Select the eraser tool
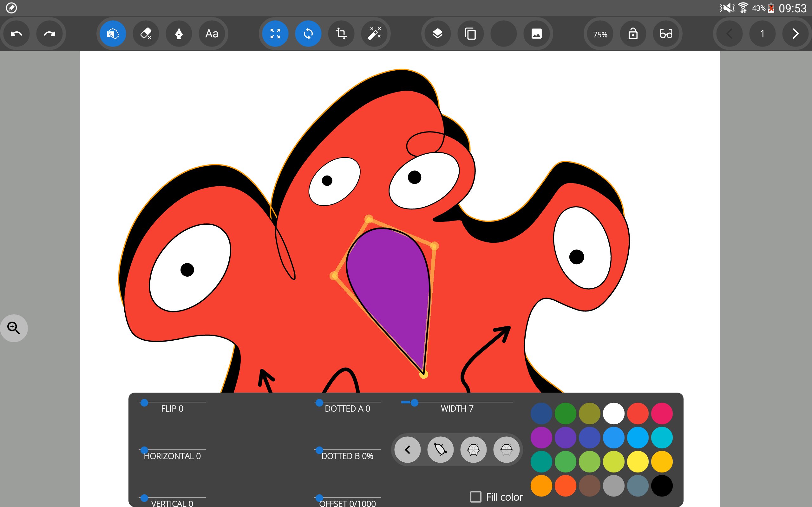Screen dimensions: 812x507 (x=146, y=34)
